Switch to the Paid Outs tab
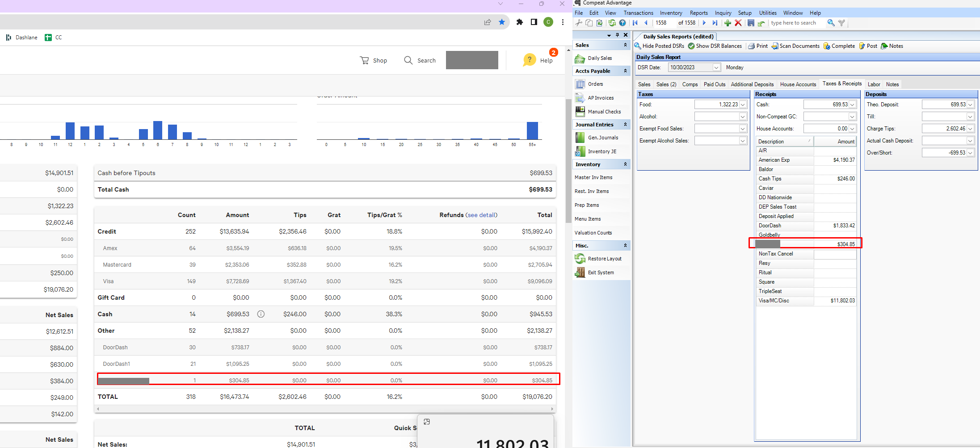Image resolution: width=980 pixels, height=448 pixels. coord(714,84)
